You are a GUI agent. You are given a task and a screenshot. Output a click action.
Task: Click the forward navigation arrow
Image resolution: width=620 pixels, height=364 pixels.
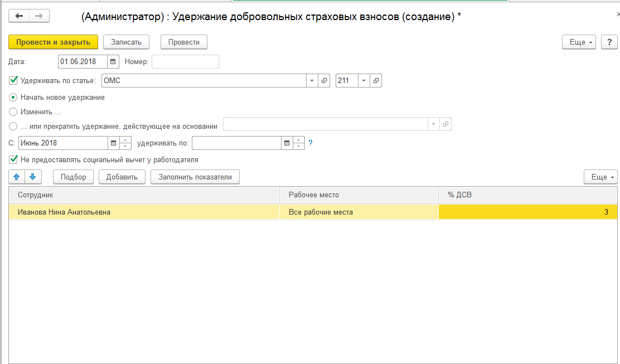pos(39,16)
